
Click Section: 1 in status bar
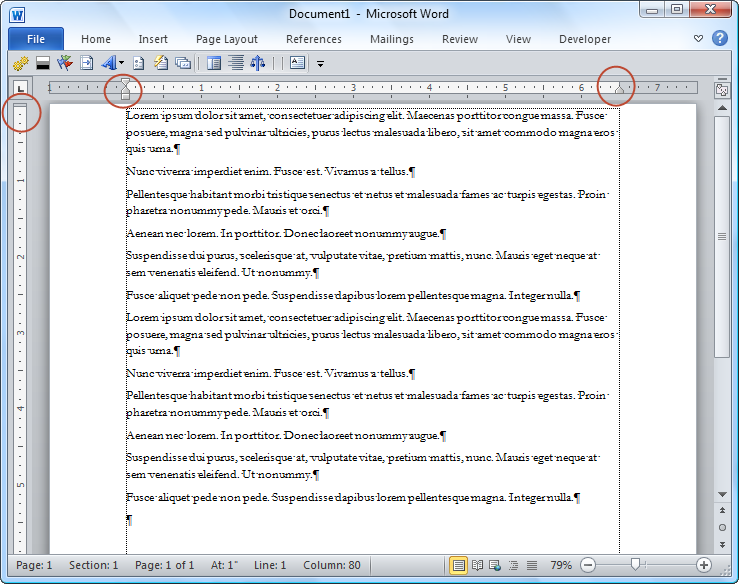(x=93, y=565)
